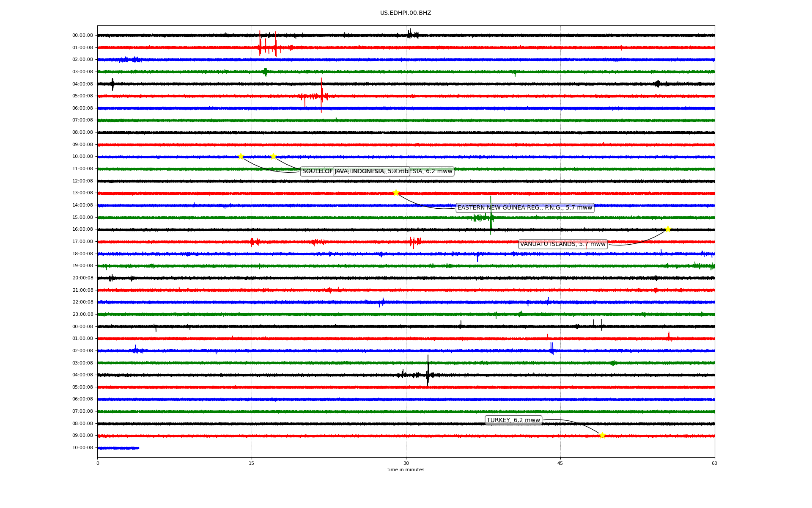Click the 12:00:08 time label
This screenshot has width=812, height=508.
coord(82,181)
